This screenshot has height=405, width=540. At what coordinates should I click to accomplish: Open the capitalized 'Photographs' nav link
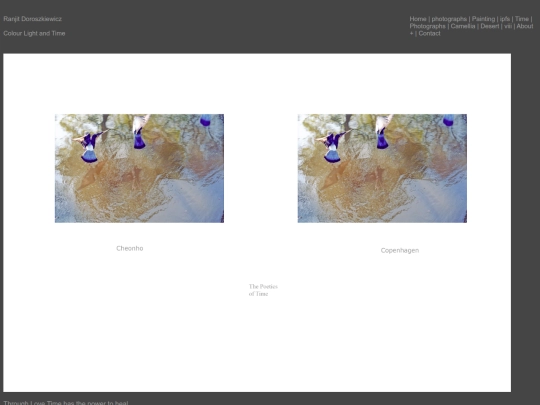click(x=427, y=26)
